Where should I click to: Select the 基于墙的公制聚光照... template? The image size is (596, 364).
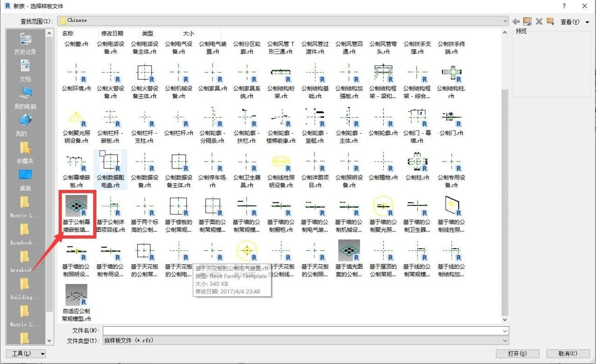383,214
